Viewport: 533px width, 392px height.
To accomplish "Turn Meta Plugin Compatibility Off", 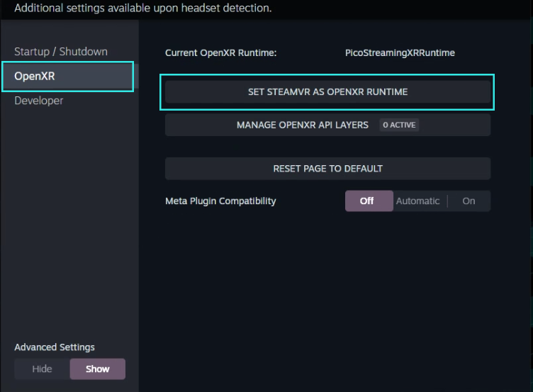I will pyautogui.click(x=367, y=201).
